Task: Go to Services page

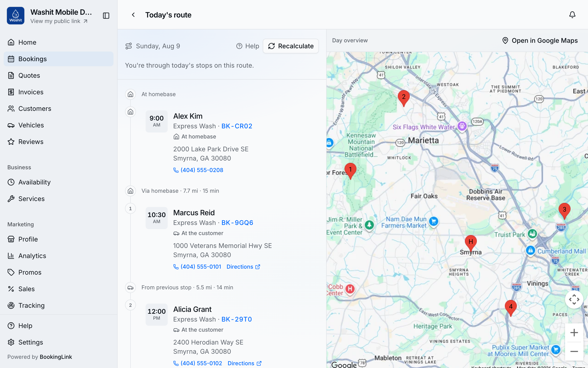Action: (x=59, y=198)
